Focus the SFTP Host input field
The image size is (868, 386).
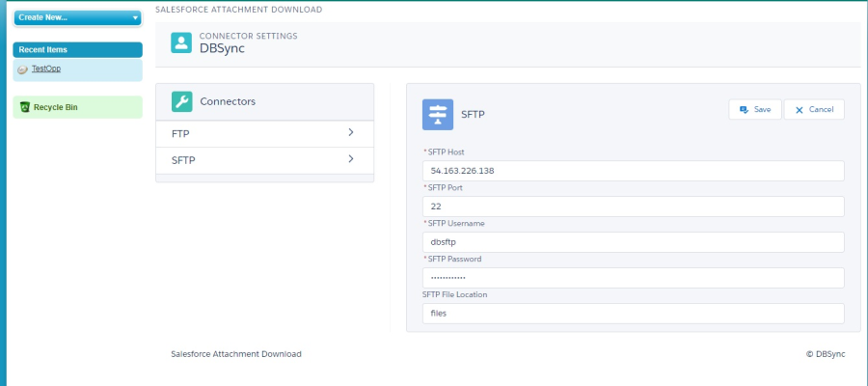click(x=633, y=171)
